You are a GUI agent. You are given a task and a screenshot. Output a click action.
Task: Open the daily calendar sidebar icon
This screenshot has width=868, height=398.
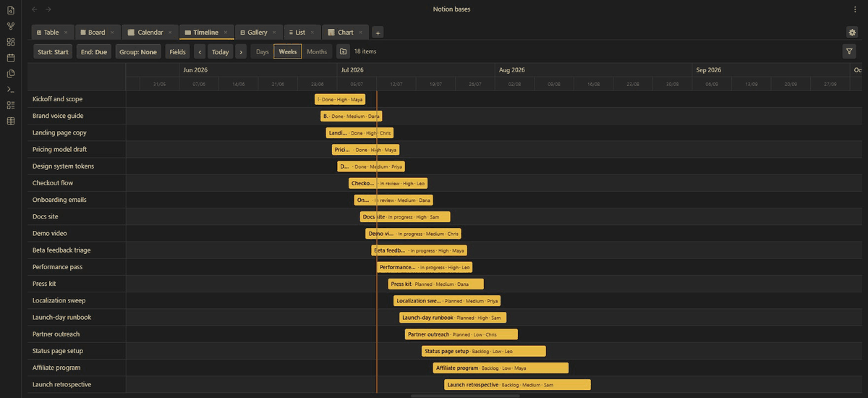(10, 57)
